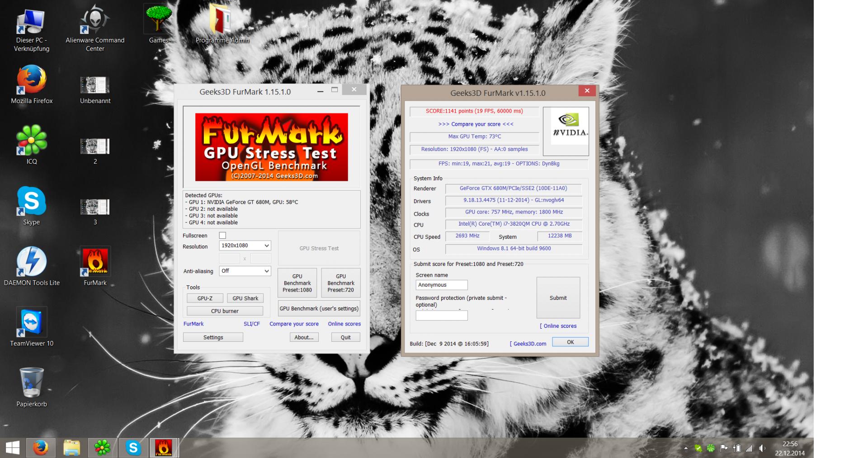Screen dimensions: 868x458
Task: Open the GPU-Z tool
Action: coord(205,298)
